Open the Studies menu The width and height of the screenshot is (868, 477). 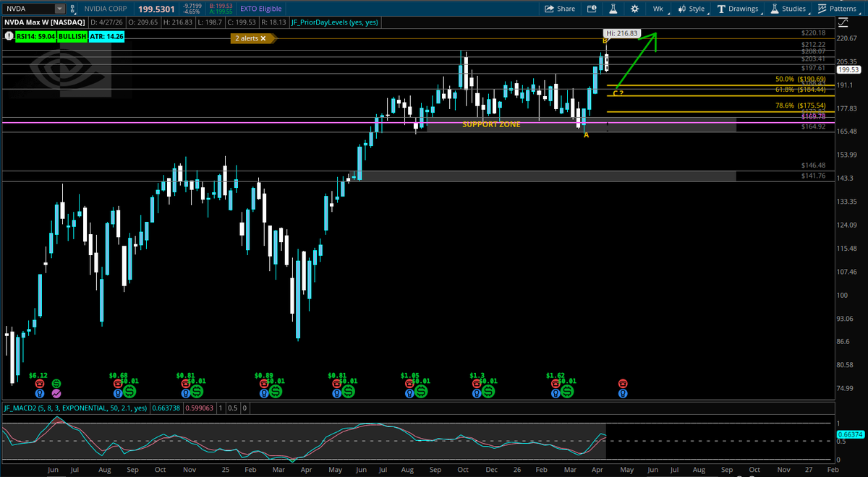point(788,9)
